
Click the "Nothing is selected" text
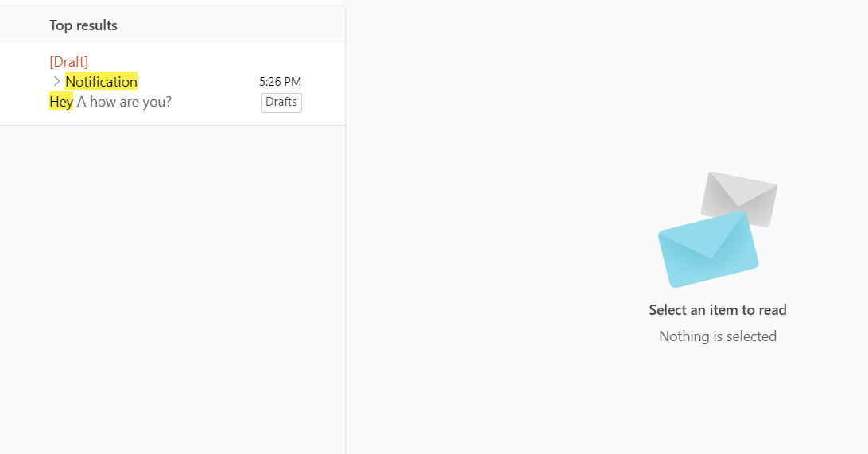717,336
